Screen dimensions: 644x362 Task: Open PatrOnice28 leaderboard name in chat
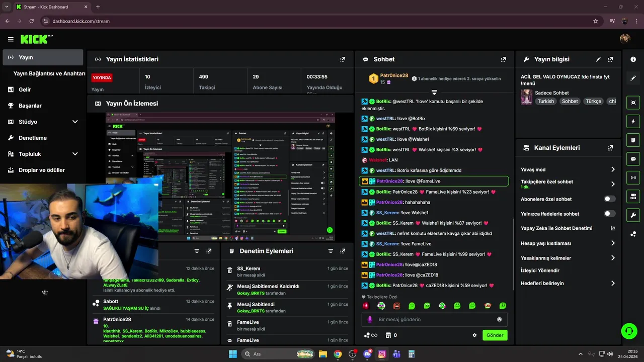394,75
